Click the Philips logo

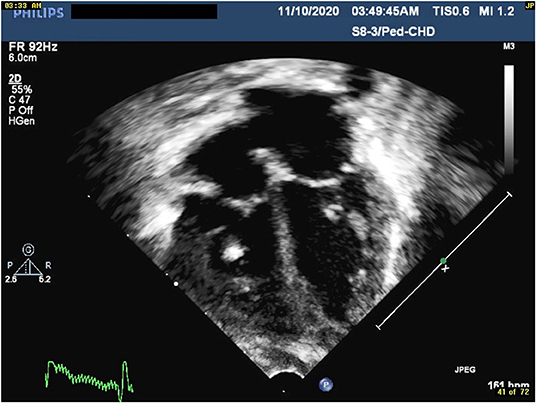pos(38,13)
